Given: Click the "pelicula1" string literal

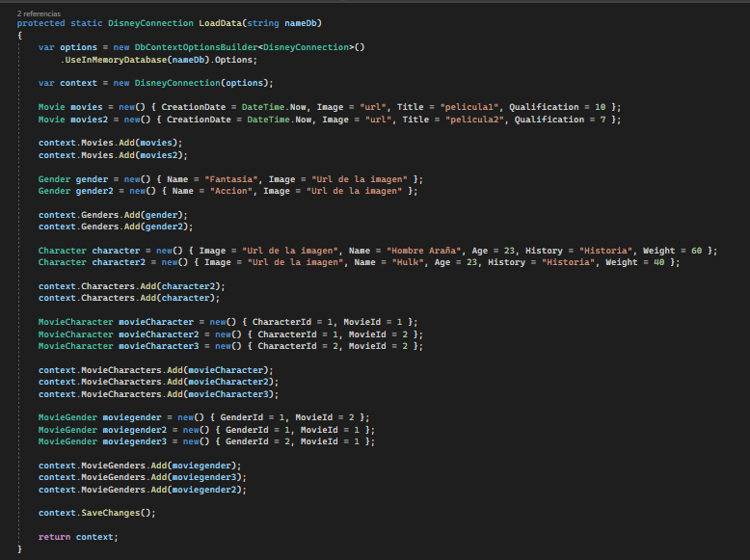Looking at the screenshot, I should [x=469, y=107].
